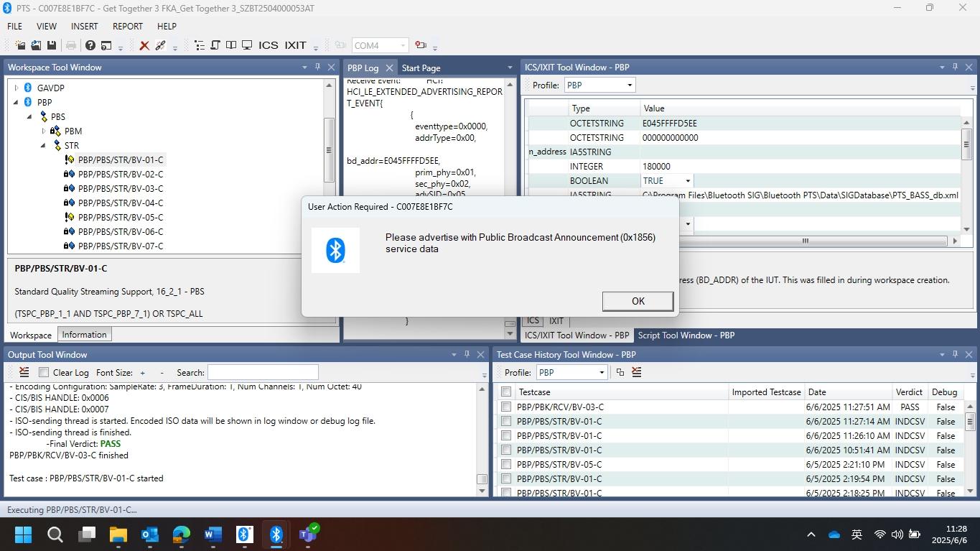Expand the PBM tree node
The width and height of the screenshot is (980, 551).
point(44,131)
